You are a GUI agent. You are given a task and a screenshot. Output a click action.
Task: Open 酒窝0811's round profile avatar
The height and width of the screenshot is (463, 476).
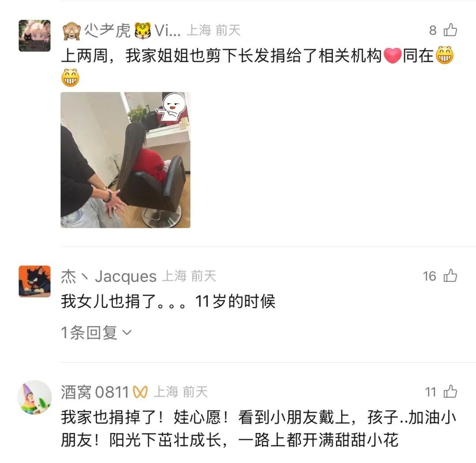tap(35, 397)
